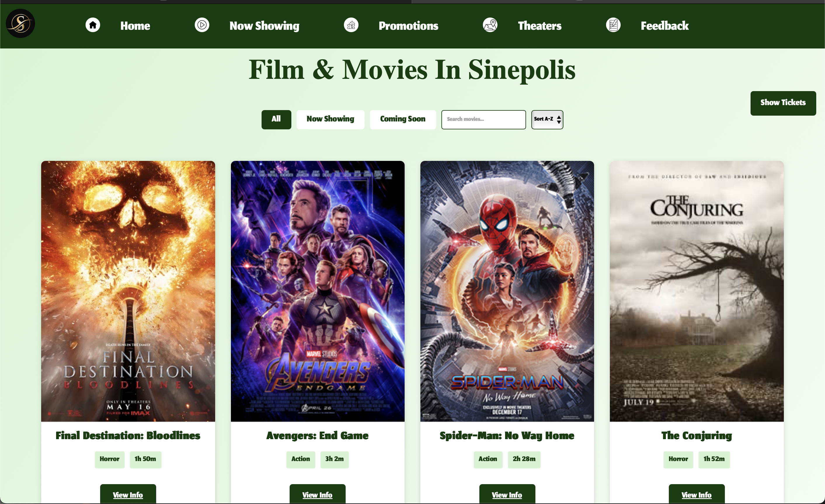View Info for Avengers: End Game
825x504 pixels.
317,494
